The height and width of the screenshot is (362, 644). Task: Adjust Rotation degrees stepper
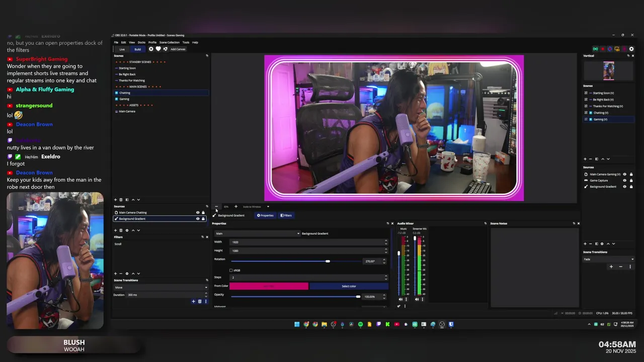coord(384,261)
